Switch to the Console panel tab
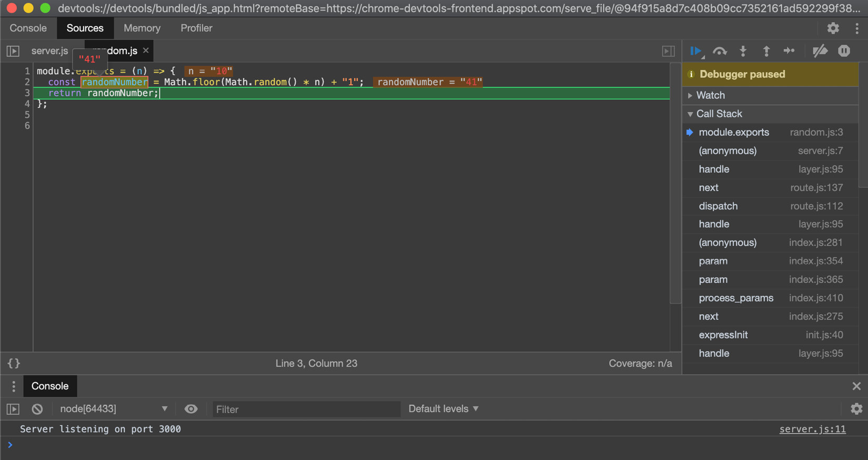This screenshot has width=868, height=460. (x=28, y=28)
